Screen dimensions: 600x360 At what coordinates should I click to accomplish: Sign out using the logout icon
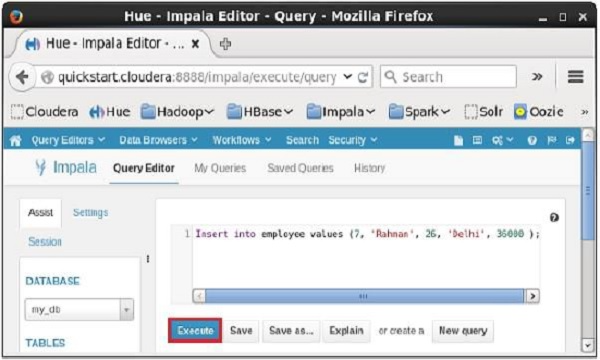click(x=570, y=140)
